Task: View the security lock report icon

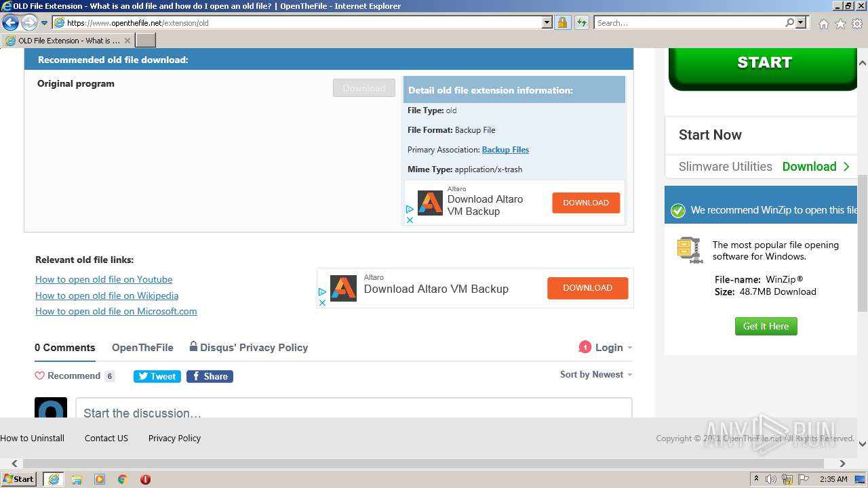Action: 562,22
